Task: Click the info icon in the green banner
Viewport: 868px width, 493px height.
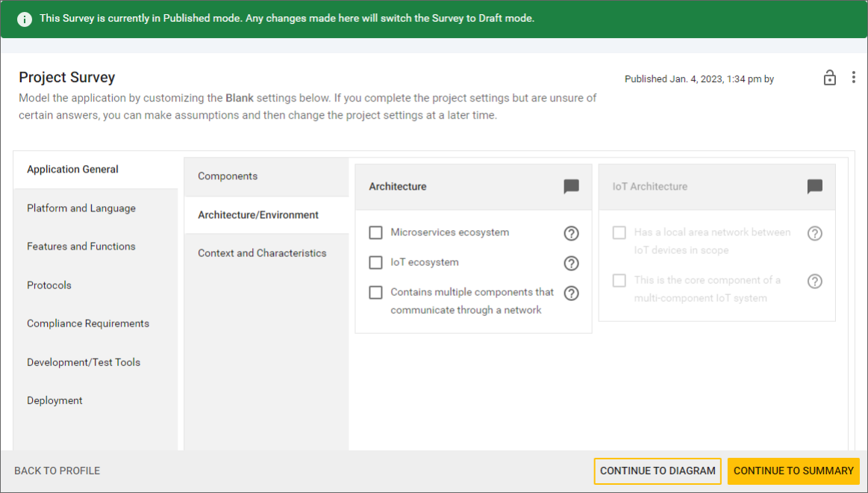Action: click(25, 19)
